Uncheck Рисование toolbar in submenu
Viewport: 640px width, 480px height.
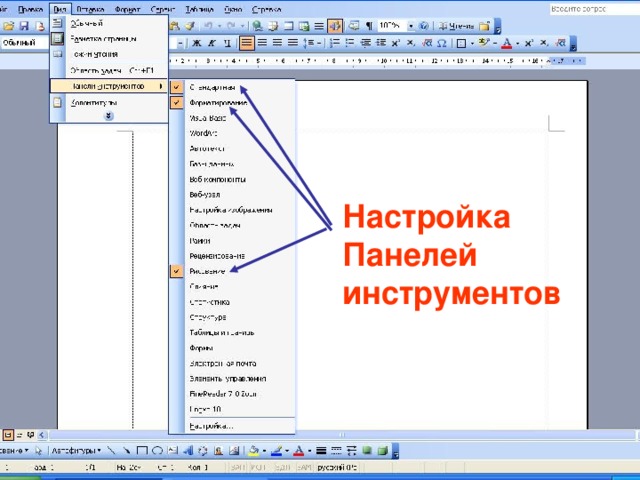pyautogui.click(x=232, y=271)
